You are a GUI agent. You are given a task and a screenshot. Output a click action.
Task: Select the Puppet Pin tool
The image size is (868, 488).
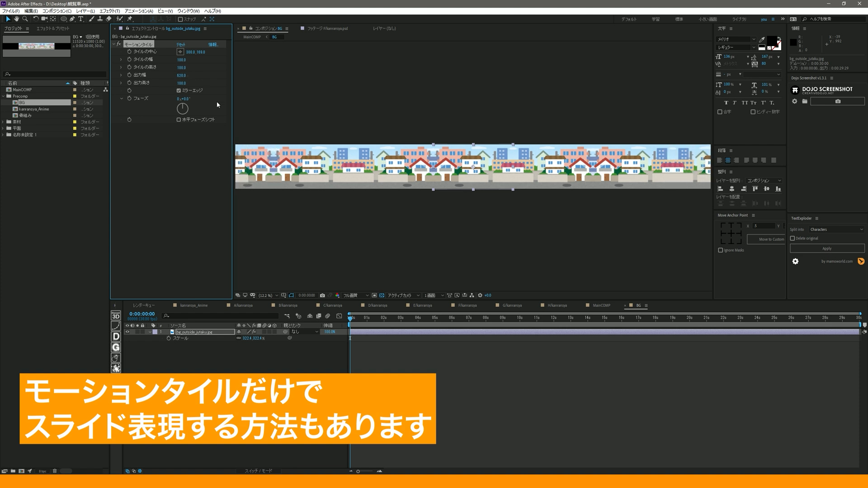pyautogui.click(x=130, y=19)
